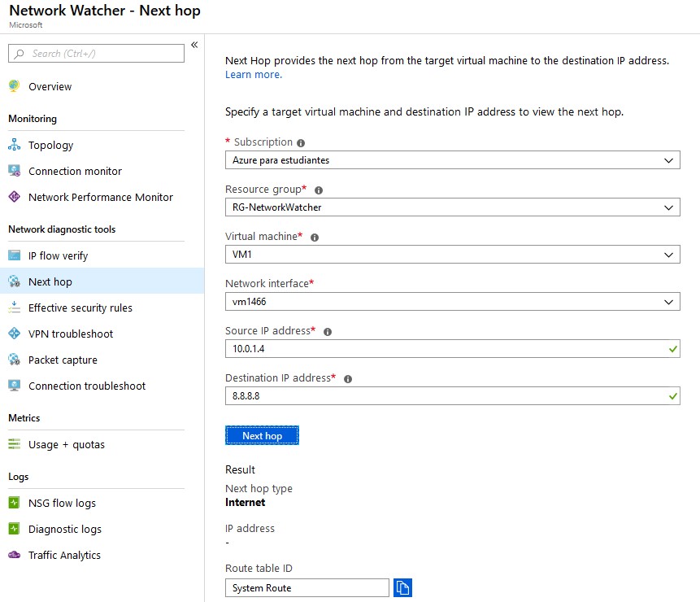Open the Network interface dropdown
Image resolution: width=700 pixels, height=602 pixels.
click(x=452, y=302)
